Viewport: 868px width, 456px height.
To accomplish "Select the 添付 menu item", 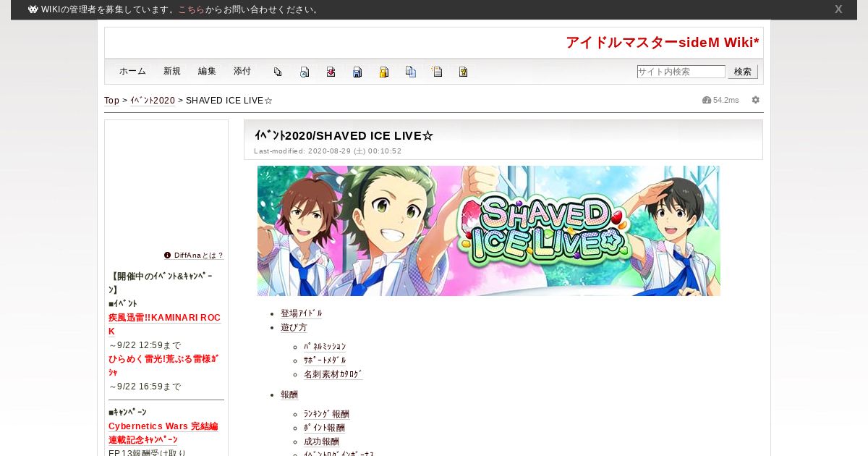I will pyautogui.click(x=242, y=72).
